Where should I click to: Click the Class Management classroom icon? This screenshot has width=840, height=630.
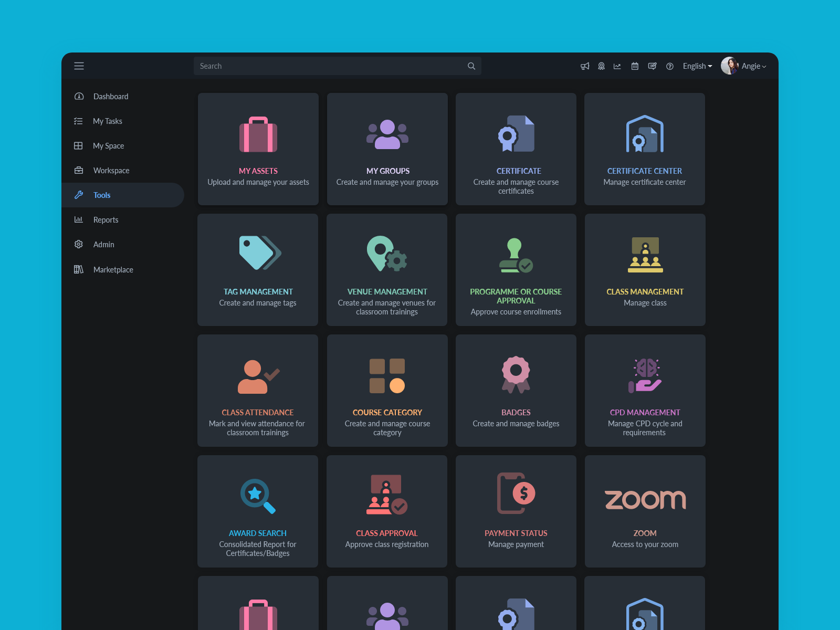[x=645, y=255]
